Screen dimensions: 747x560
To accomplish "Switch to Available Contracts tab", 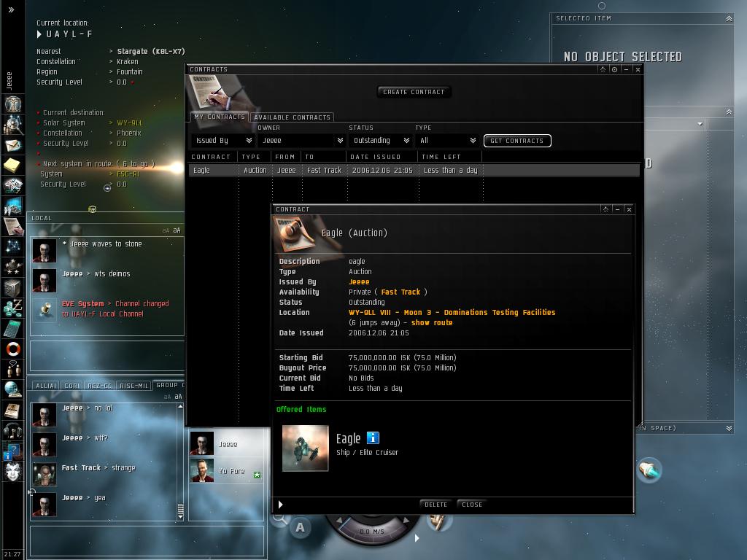I will pyautogui.click(x=292, y=117).
